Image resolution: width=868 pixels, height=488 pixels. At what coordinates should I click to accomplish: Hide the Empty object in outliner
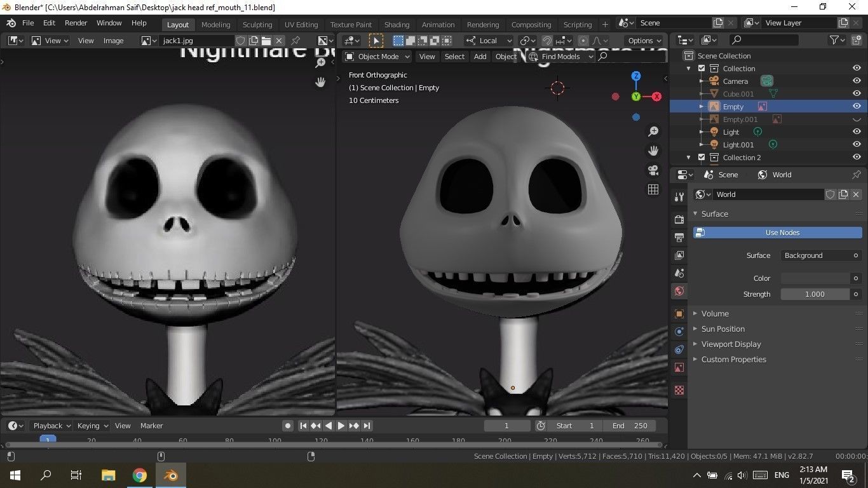tap(857, 107)
